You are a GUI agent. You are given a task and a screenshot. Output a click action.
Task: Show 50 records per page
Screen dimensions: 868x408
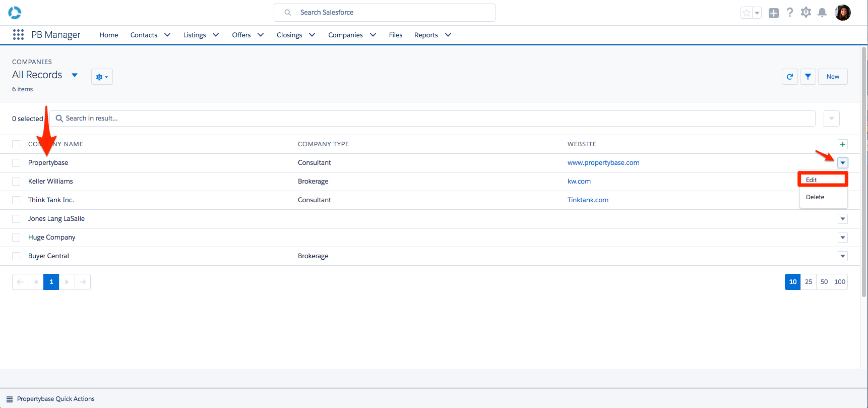click(824, 282)
